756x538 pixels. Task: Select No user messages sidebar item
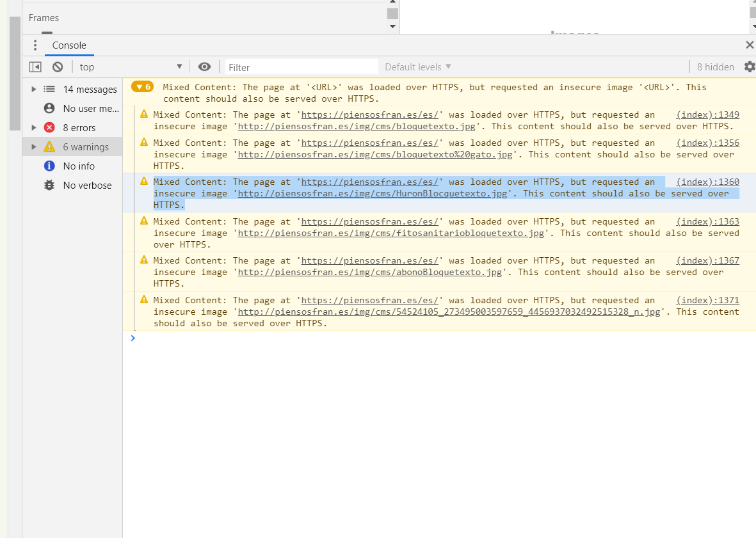(x=73, y=108)
